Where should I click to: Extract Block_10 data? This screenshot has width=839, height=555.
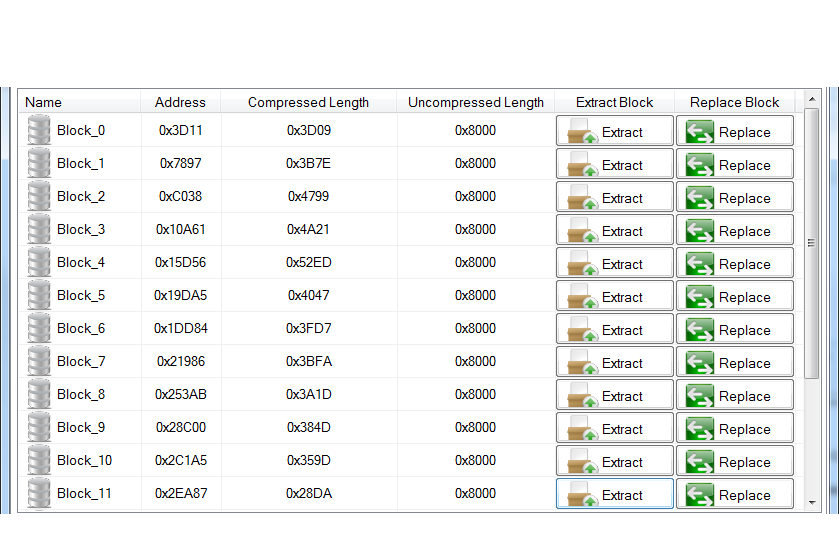615,461
